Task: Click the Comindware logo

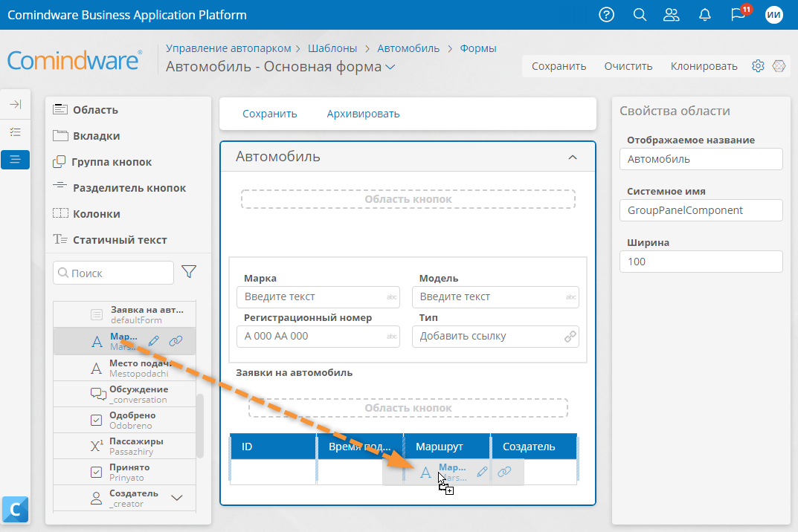Action: click(x=75, y=60)
